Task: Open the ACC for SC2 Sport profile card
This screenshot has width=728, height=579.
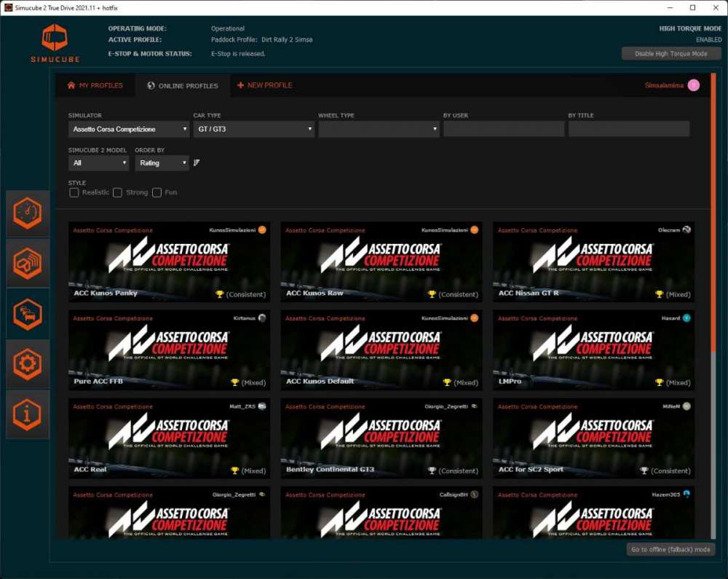Action: pos(594,438)
